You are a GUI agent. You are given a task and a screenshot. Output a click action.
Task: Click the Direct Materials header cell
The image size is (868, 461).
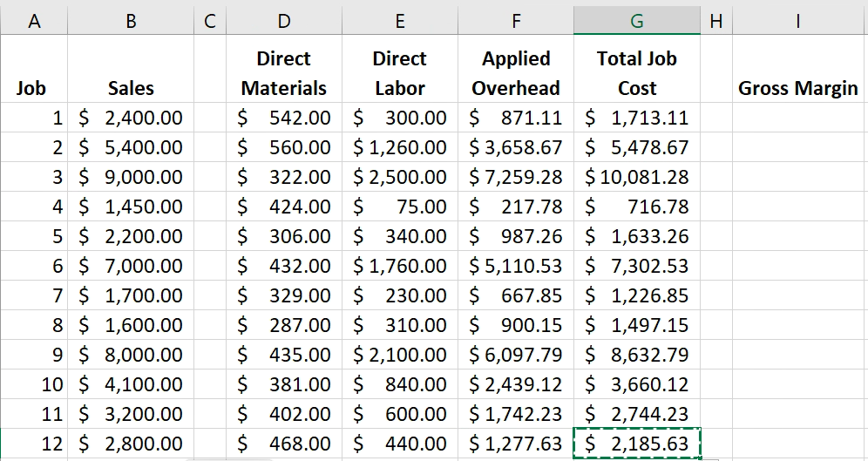284,69
